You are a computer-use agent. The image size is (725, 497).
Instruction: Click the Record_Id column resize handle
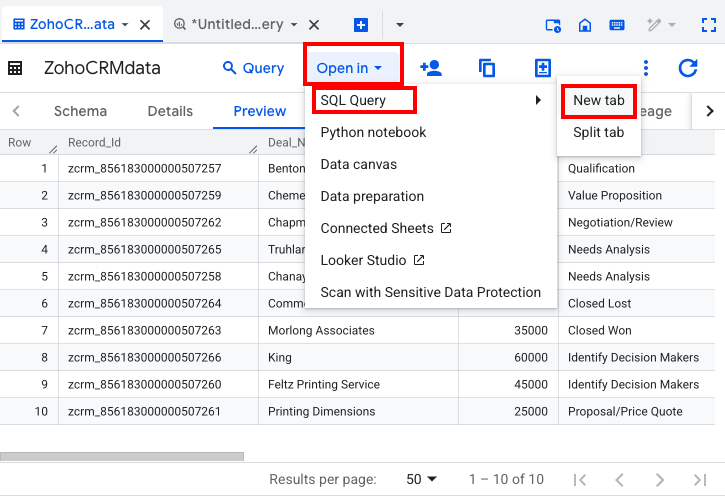[x=253, y=149]
